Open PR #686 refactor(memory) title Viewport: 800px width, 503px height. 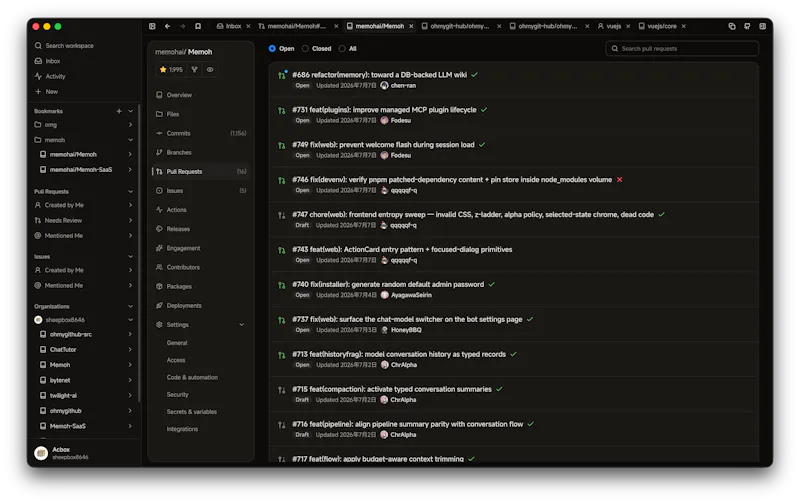[x=379, y=74]
